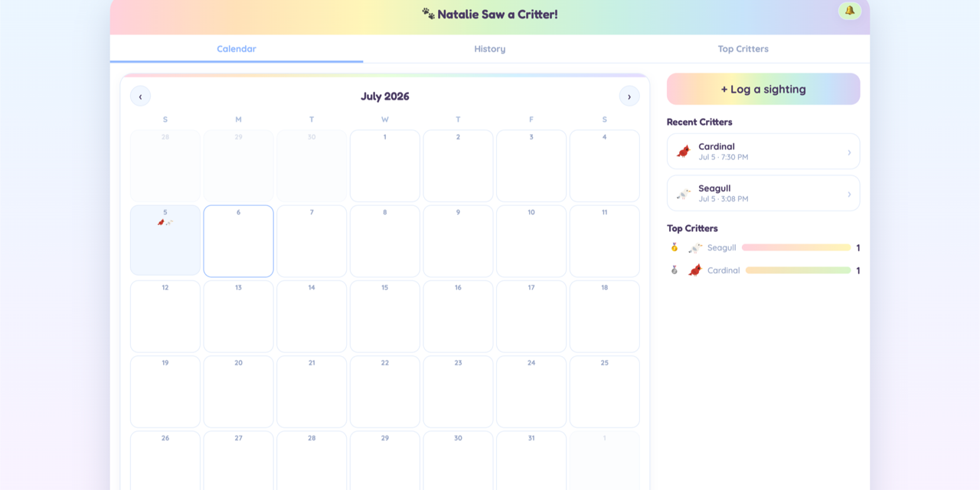
Task: Click silver medal icon beside Cardinal
Action: (x=675, y=269)
